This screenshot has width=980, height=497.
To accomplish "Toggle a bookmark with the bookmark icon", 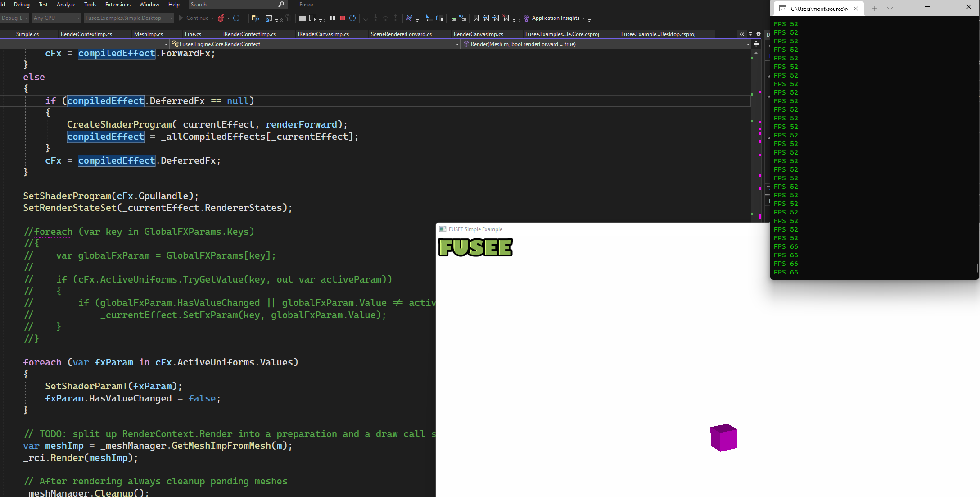I will 476,18.
